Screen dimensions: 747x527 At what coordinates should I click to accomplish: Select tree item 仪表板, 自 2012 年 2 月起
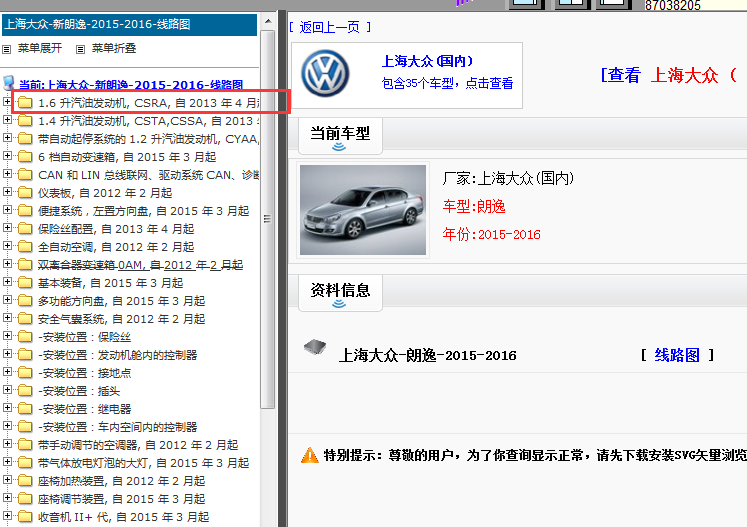coord(105,193)
